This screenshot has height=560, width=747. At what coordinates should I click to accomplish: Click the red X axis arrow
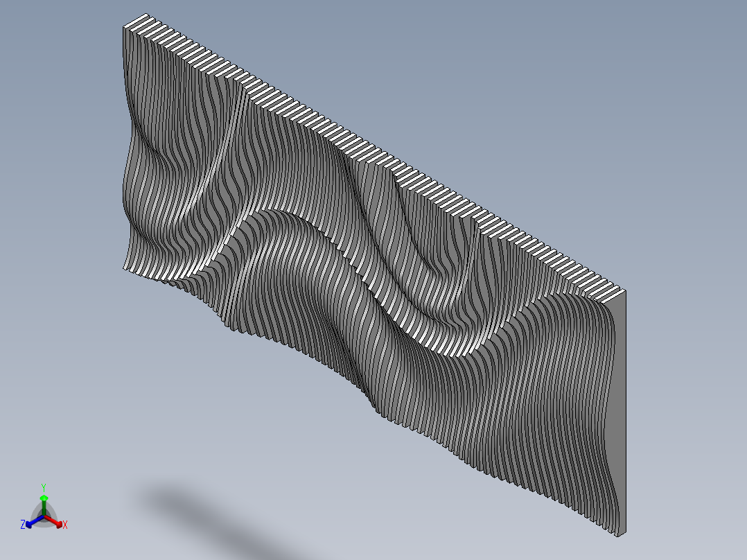point(58,523)
